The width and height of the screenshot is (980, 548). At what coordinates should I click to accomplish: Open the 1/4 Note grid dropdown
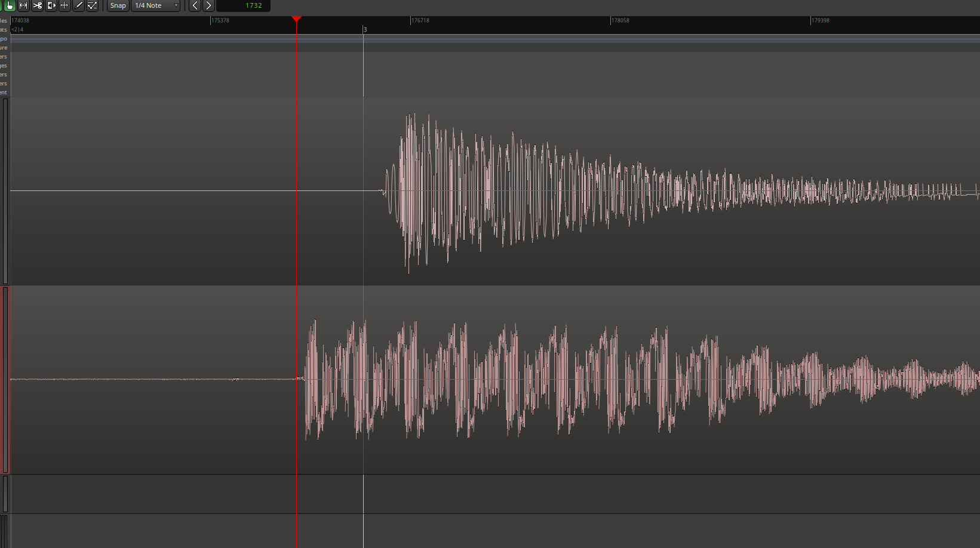pos(156,5)
